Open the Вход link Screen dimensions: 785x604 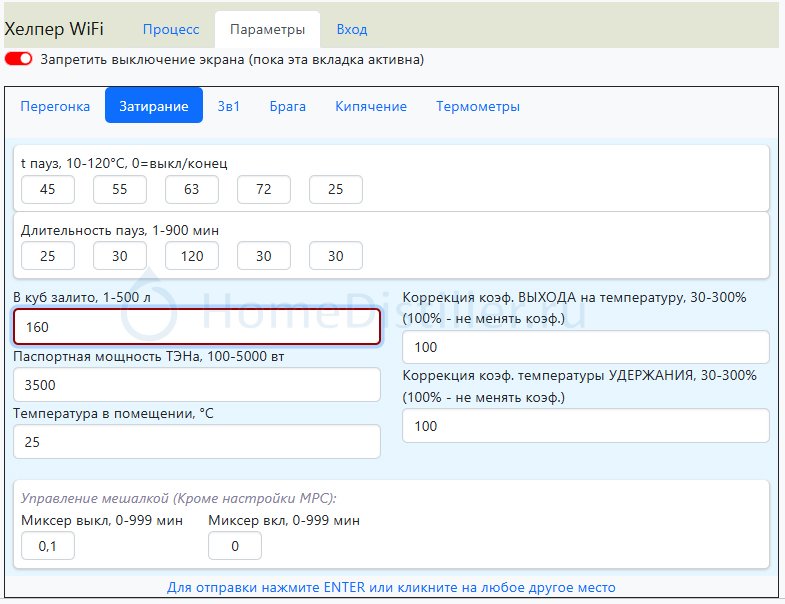click(352, 30)
